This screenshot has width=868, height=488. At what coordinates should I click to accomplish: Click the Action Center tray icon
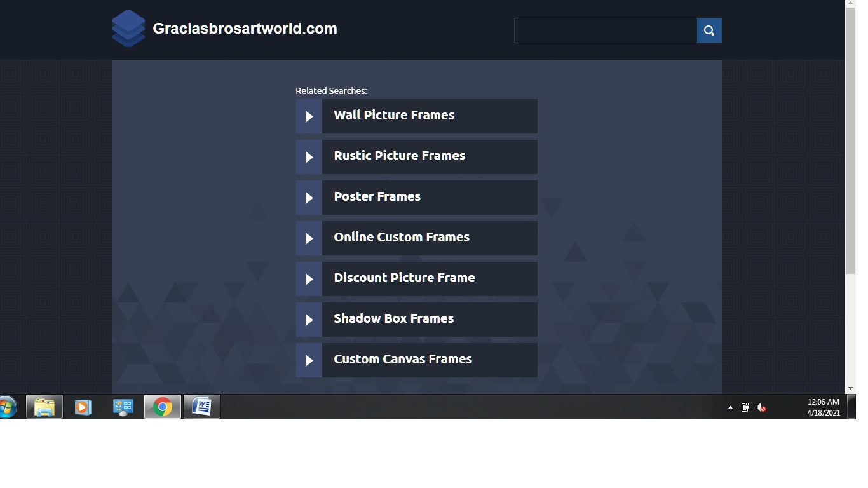(x=745, y=407)
